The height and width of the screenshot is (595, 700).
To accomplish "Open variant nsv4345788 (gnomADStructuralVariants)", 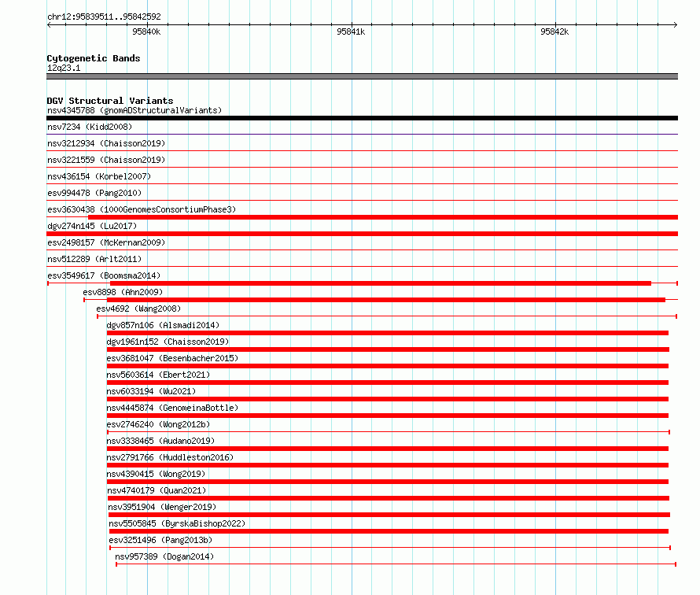I will [x=134, y=110].
